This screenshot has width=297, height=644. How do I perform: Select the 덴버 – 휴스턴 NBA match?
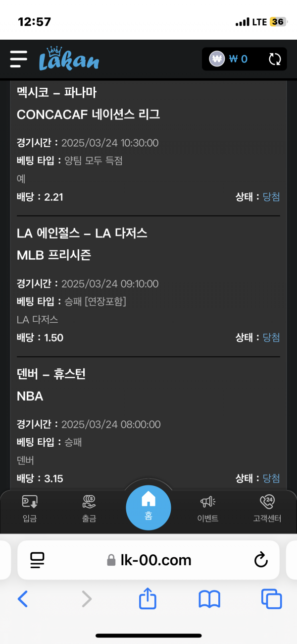(x=51, y=374)
